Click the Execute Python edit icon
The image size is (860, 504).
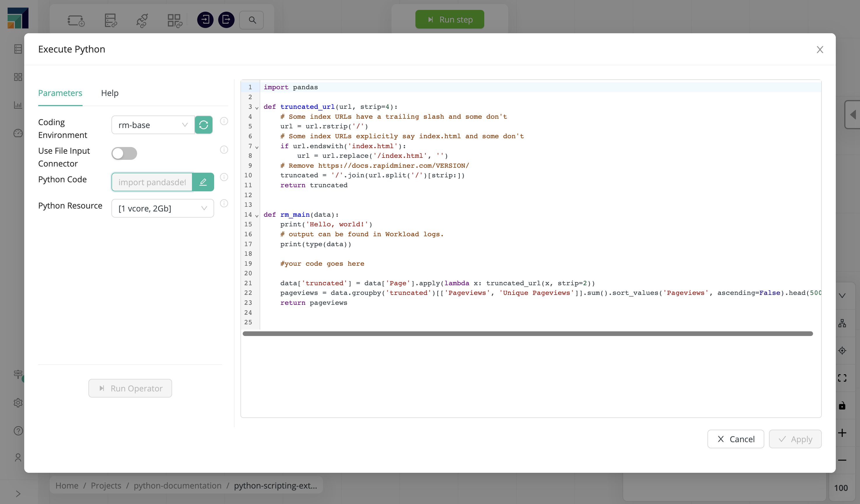coord(203,181)
